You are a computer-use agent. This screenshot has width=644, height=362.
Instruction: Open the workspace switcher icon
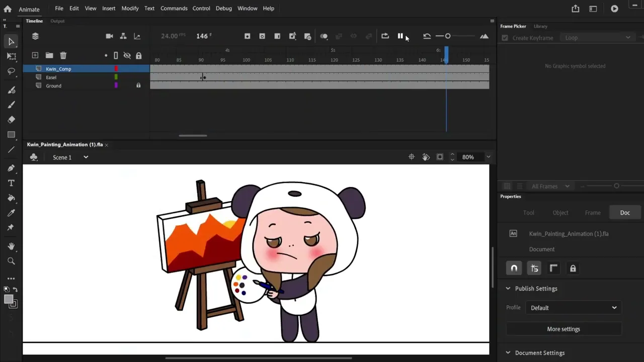(593, 9)
